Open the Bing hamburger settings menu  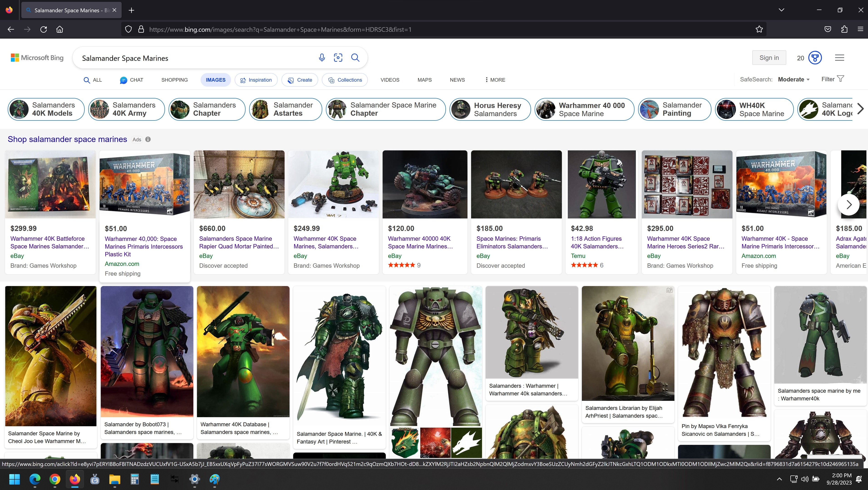point(839,58)
